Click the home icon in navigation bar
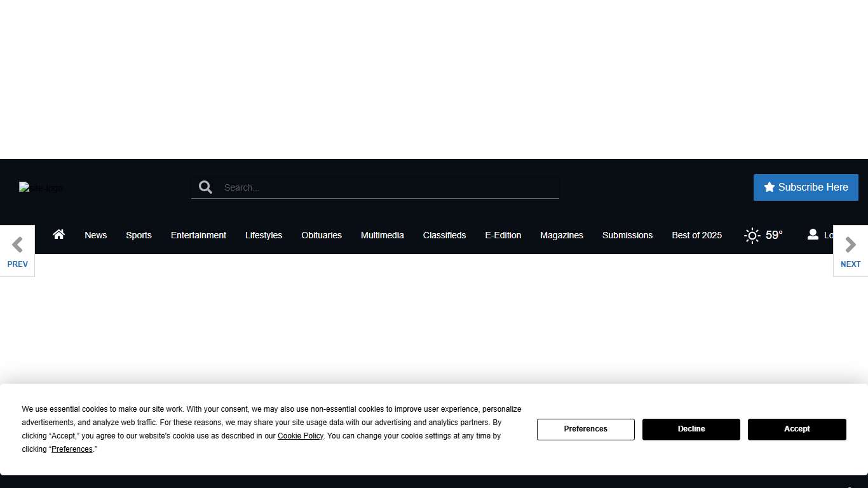The height and width of the screenshot is (488, 868). pyautogui.click(x=59, y=234)
